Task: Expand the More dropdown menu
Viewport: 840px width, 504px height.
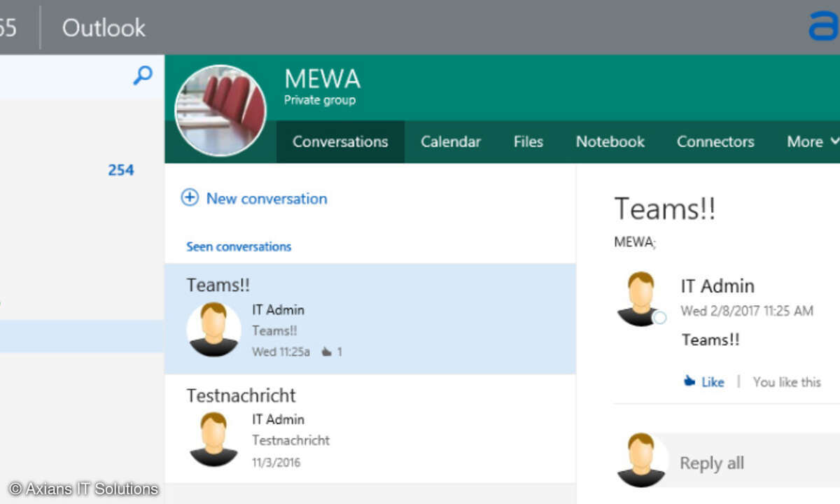Action: click(812, 141)
